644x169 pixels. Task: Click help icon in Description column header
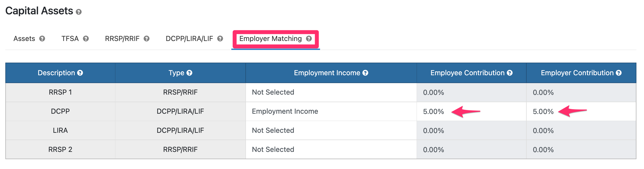[80, 73]
